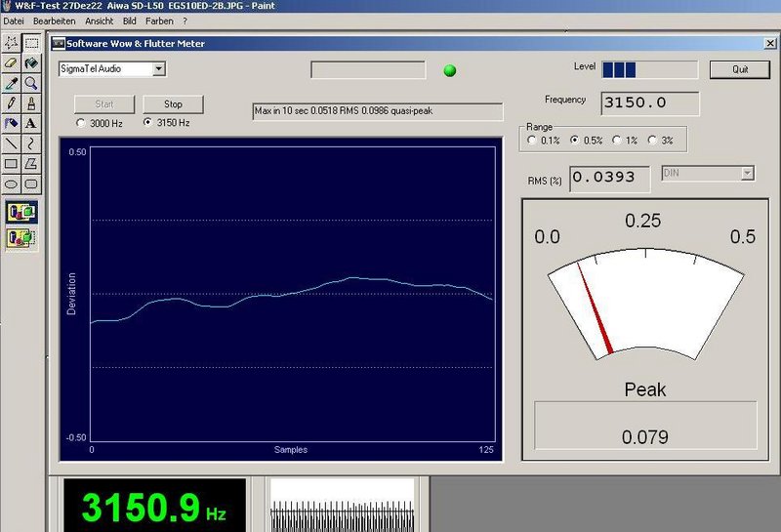
Task: Open the Farben menu
Action: [159, 20]
